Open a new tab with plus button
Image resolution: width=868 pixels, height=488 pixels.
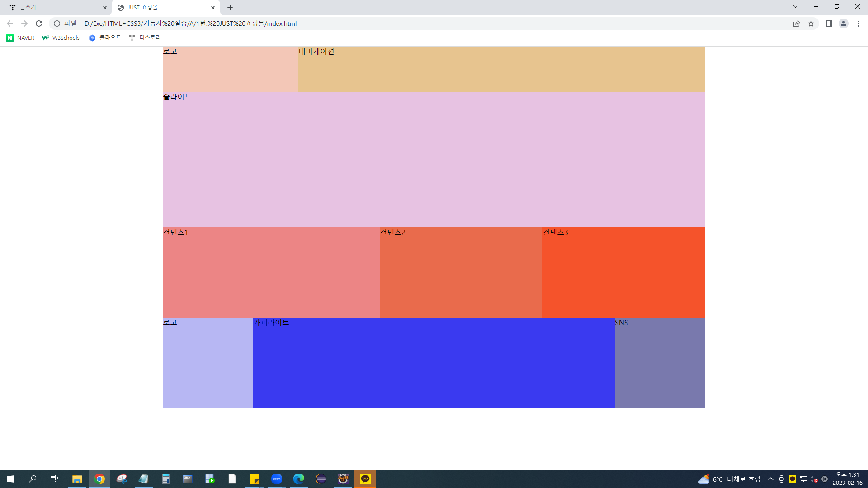point(230,8)
